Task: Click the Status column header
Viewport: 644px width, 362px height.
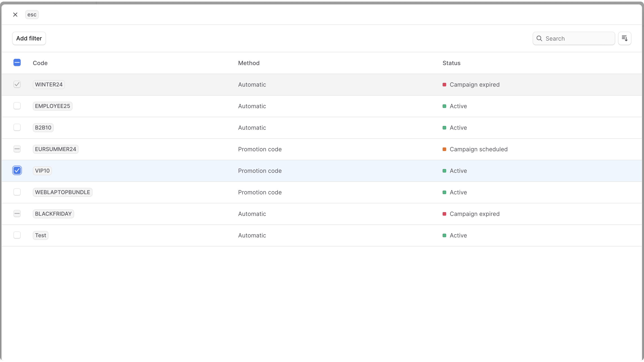Action: tap(451, 63)
